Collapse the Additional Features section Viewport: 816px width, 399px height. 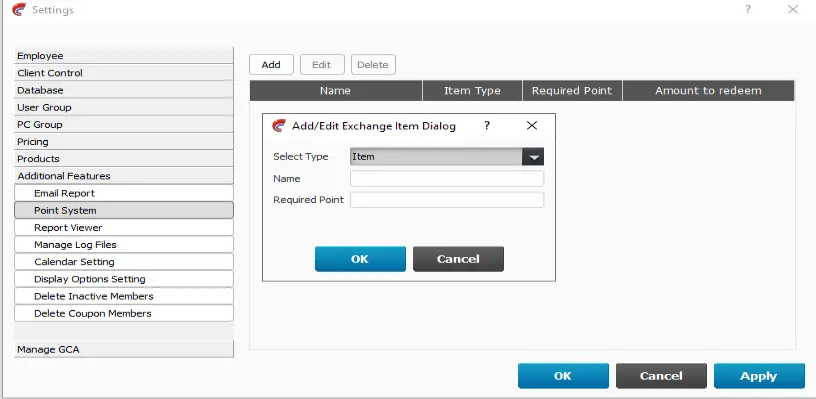point(124,176)
